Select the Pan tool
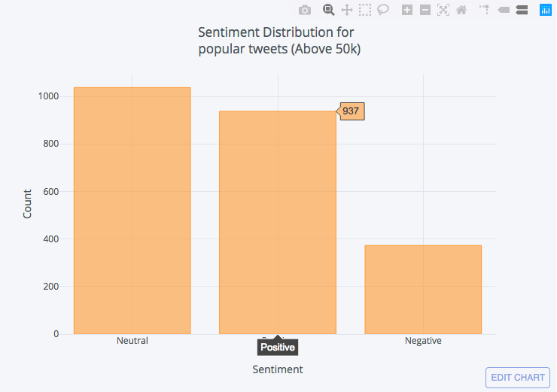Image resolution: width=557 pixels, height=392 pixels. (x=347, y=10)
